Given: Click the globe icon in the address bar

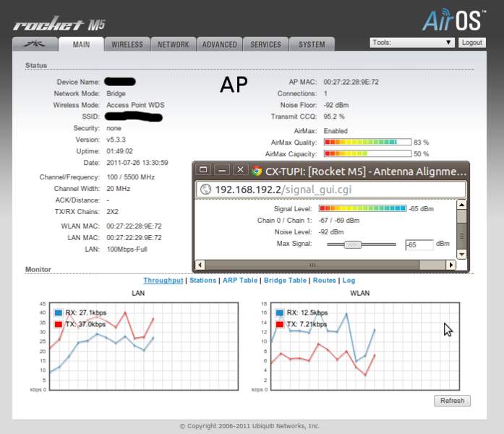Looking at the screenshot, I should pos(205,190).
